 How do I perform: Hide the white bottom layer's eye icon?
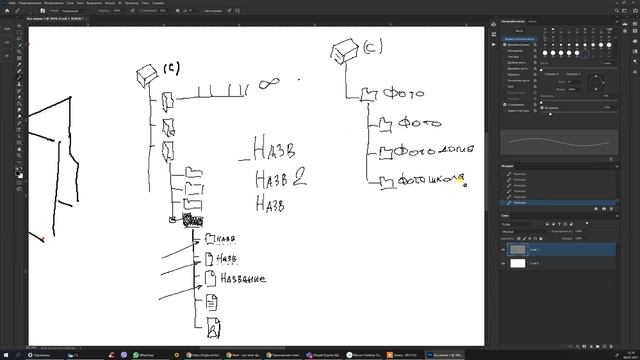503,263
